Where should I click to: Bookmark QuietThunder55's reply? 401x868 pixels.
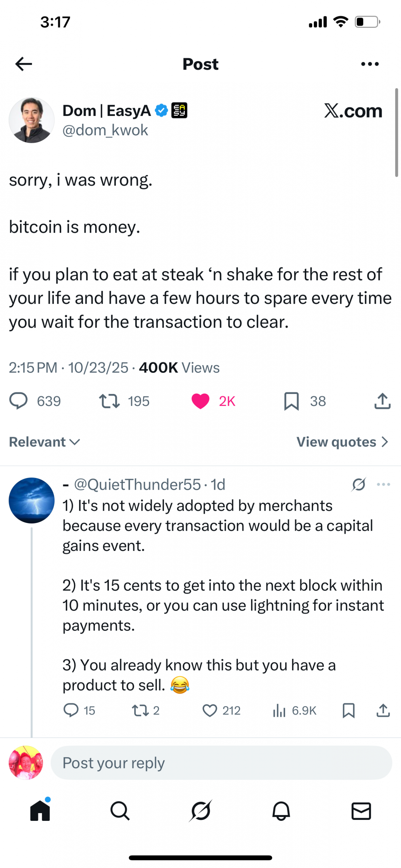point(348,710)
